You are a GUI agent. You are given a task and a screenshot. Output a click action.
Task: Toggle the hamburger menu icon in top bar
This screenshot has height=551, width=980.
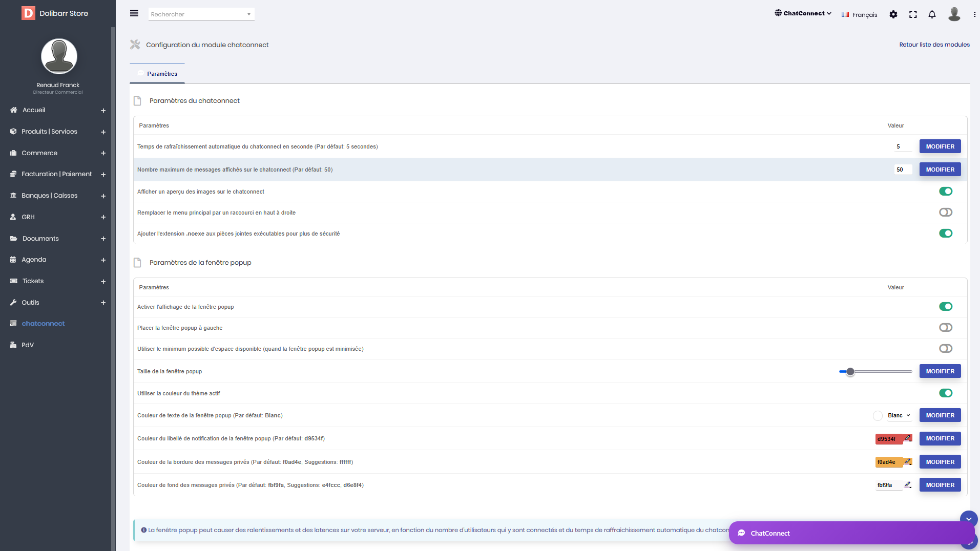coord(134,13)
